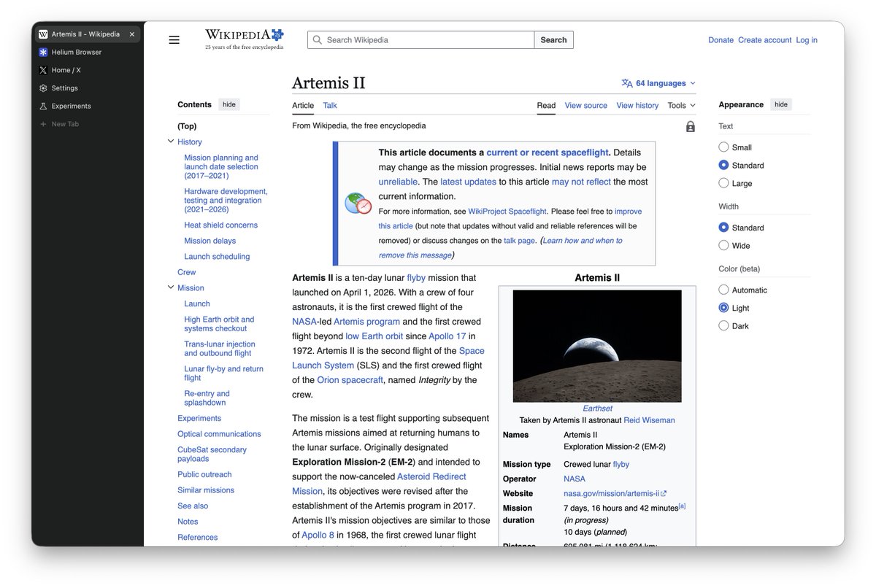Click the Reid Wiseman link

click(649, 420)
